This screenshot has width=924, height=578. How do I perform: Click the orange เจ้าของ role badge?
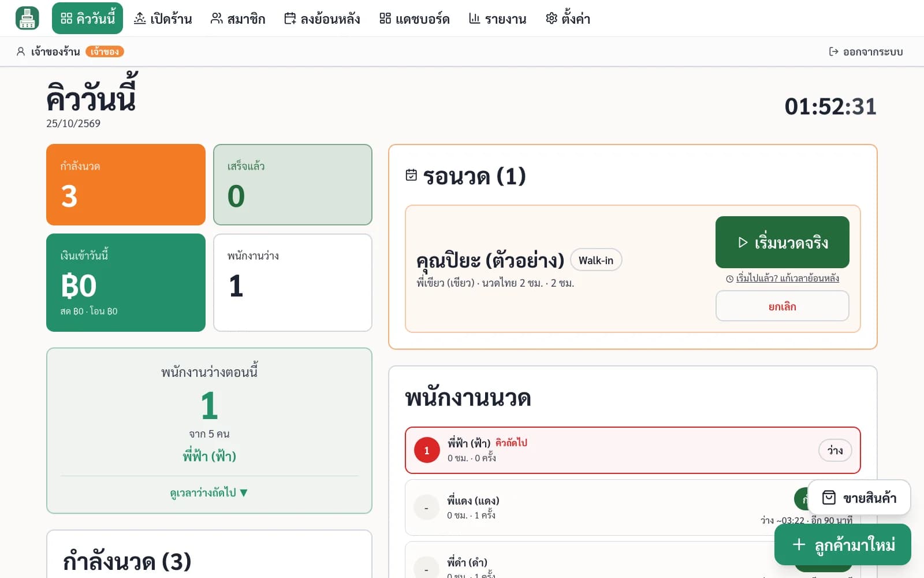tap(105, 51)
